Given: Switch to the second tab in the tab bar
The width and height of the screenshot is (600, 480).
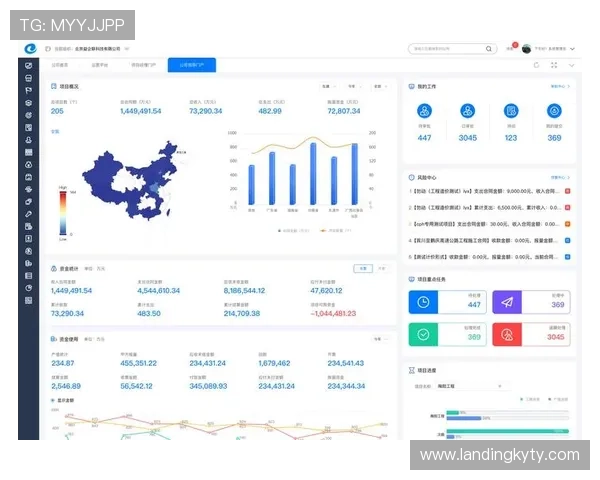Looking at the screenshot, I should point(99,65).
